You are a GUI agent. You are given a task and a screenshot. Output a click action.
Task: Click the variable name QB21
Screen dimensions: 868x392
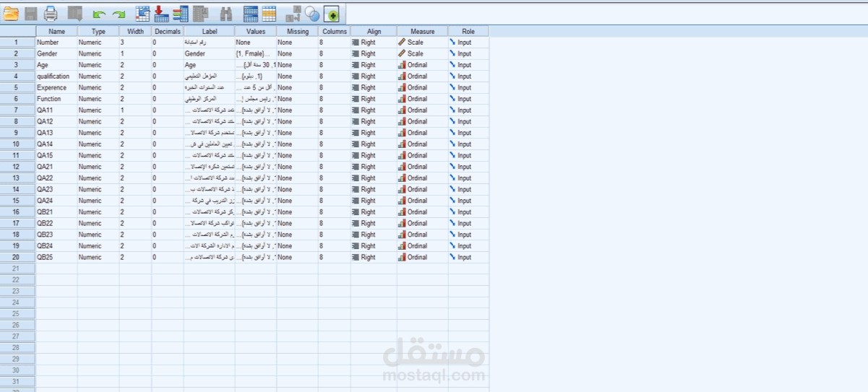tap(45, 212)
